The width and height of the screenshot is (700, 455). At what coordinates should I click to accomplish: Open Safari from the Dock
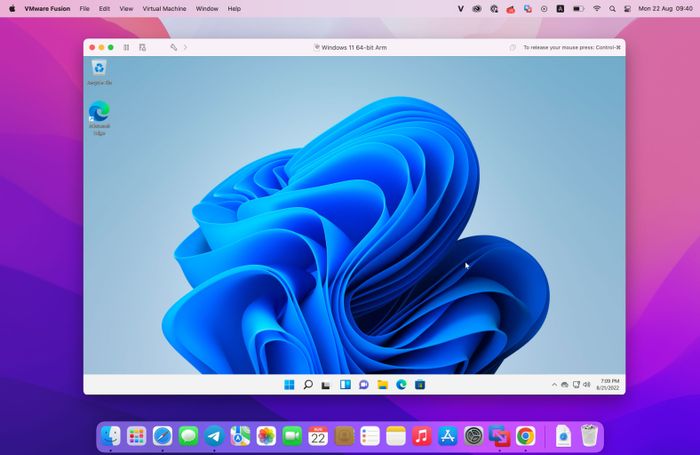point(162,435)
